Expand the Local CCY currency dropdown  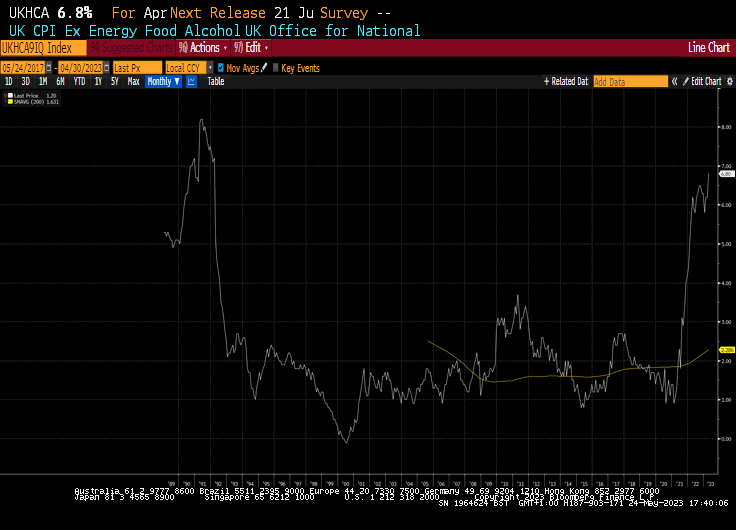pyautogui.click(x=210, y=68)
